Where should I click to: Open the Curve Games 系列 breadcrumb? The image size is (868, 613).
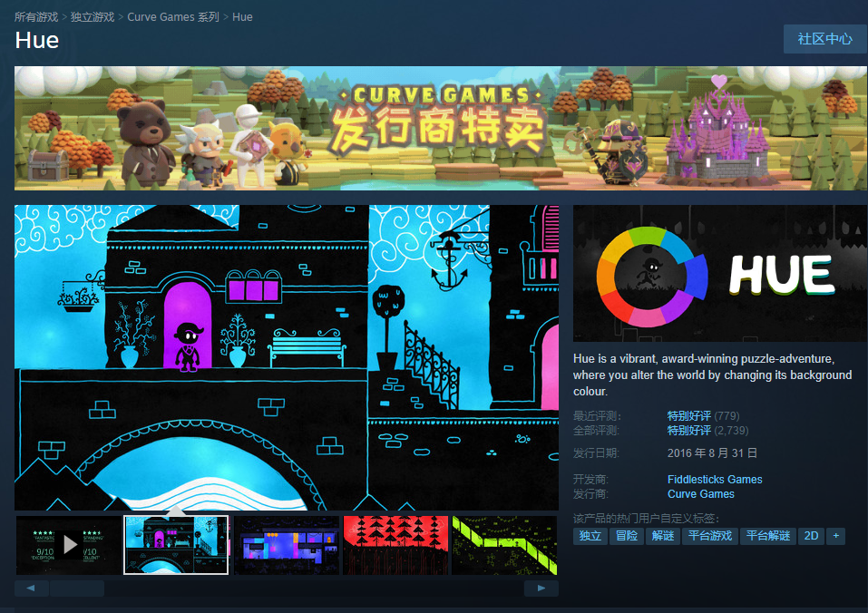pos(173,17)
